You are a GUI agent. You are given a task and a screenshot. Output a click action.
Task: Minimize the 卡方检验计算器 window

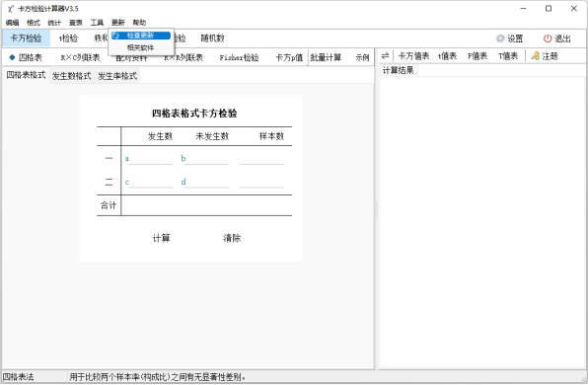tap(524, 9)
